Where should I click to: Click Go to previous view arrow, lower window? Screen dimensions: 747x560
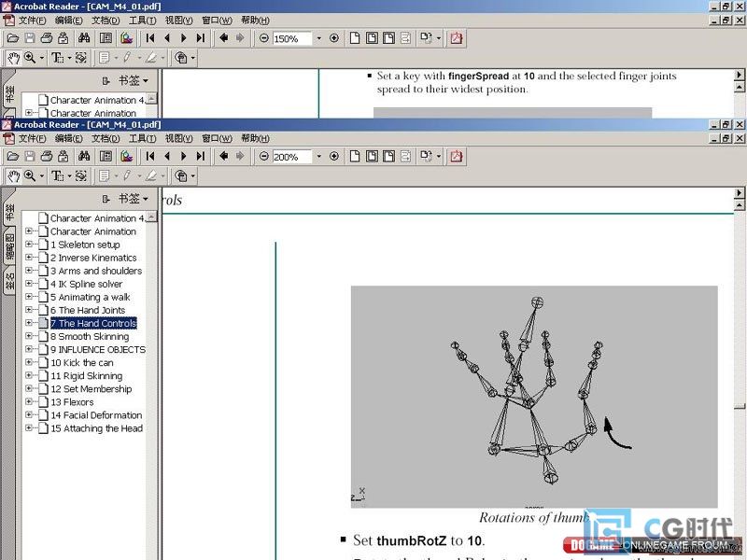(223, 156)
